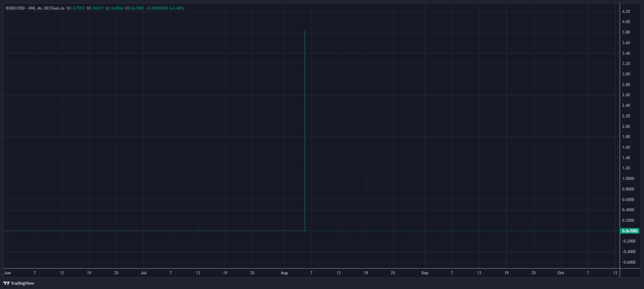
Task: Click the tall green candle wick spike
Action: 305,131
